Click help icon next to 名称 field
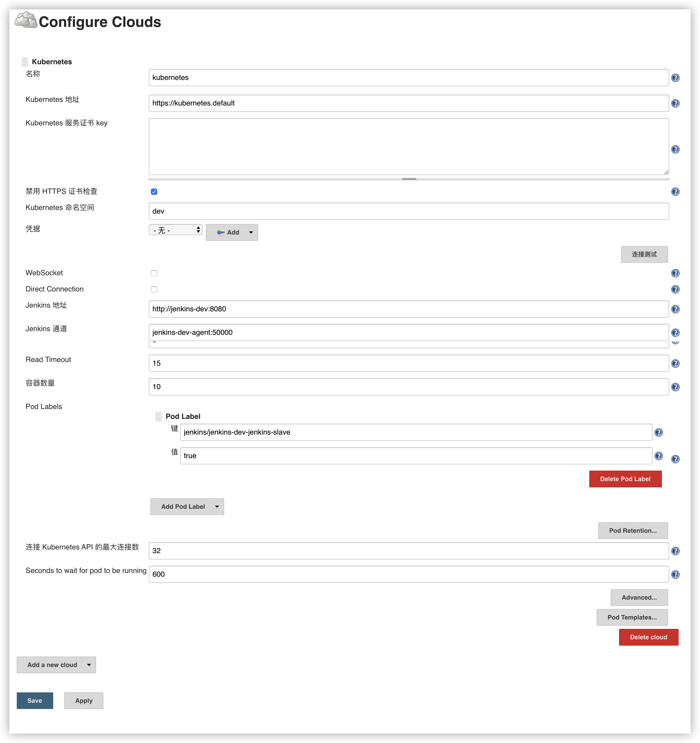The height and width of the screenshot is (743, 700). pyautogui.click(x=675, y=78)
